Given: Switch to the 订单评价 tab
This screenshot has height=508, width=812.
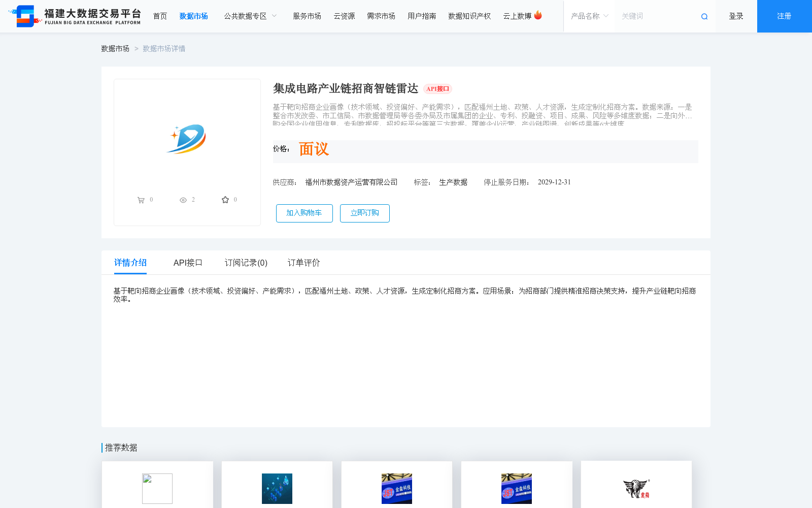Looking at the screenshot, I should 303,263.
